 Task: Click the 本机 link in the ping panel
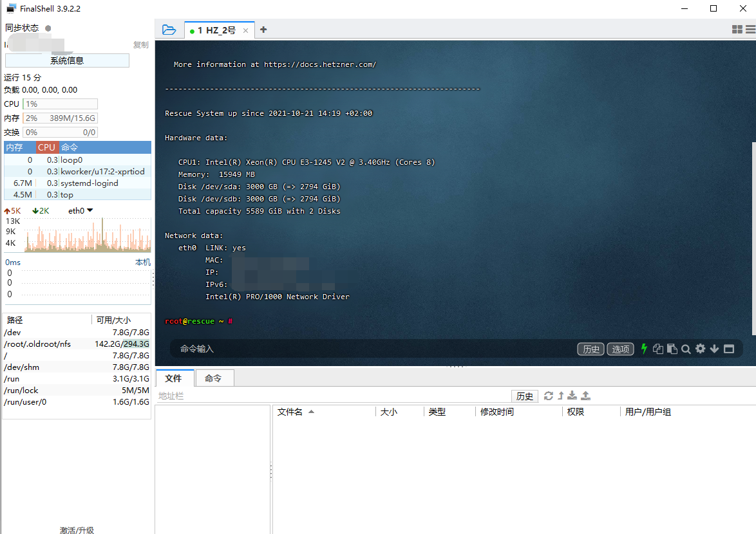[143, 262]
